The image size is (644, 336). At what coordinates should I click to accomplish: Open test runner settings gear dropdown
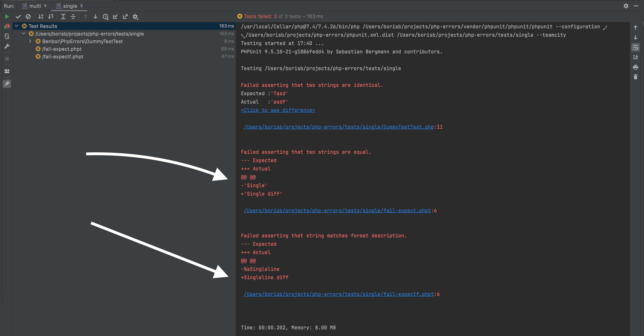coord(135,17)
